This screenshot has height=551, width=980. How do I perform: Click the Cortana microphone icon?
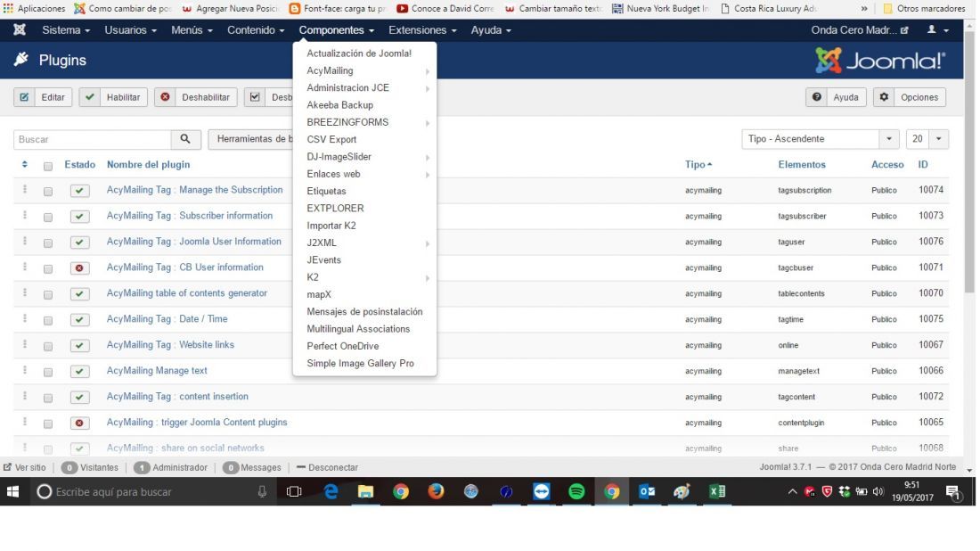click(x=263, y=492)
